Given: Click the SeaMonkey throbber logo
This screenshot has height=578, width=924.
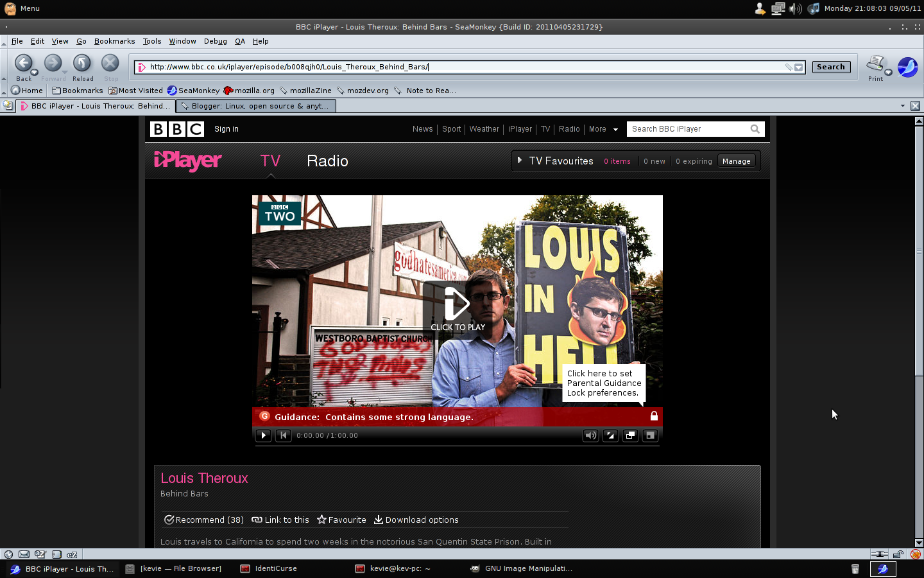Looking at the screenshot, I should click(907, 67).
